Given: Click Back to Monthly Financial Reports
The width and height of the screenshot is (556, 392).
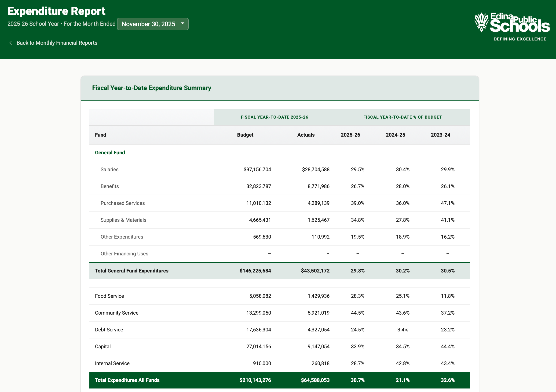Looking at the screenshot, I should (x=57, y=43).
